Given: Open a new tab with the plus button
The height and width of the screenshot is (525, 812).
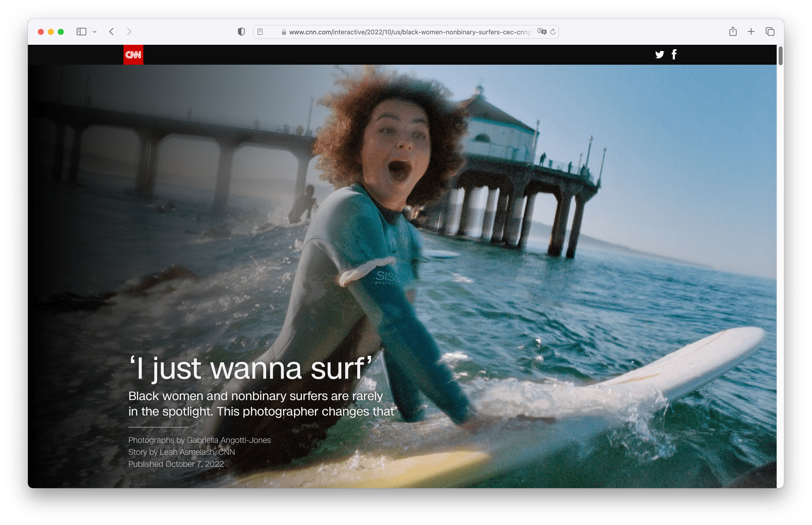Looking at the screenshot, I should pyautogui.click(x=751, y=32).
